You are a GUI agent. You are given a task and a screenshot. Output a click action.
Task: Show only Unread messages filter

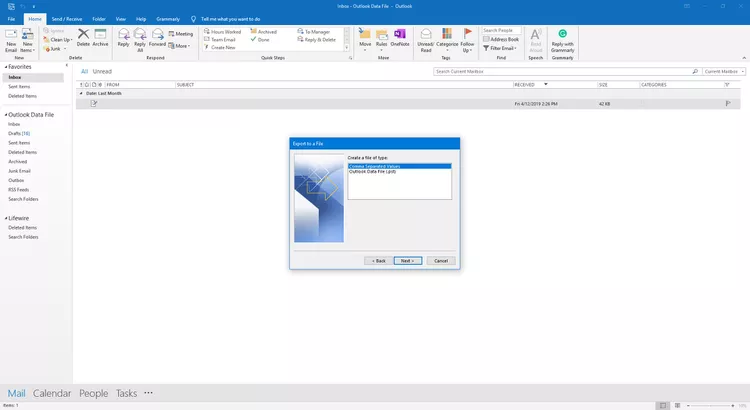102,71
